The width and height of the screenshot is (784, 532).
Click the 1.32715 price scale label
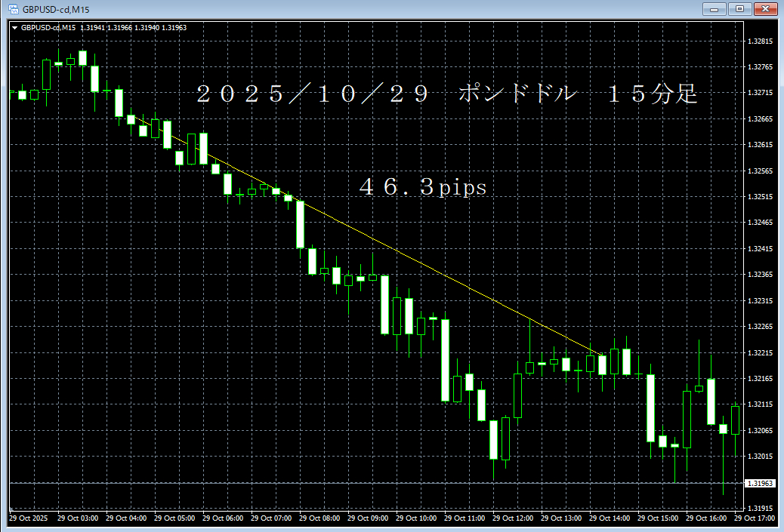[x=760, y=92]
